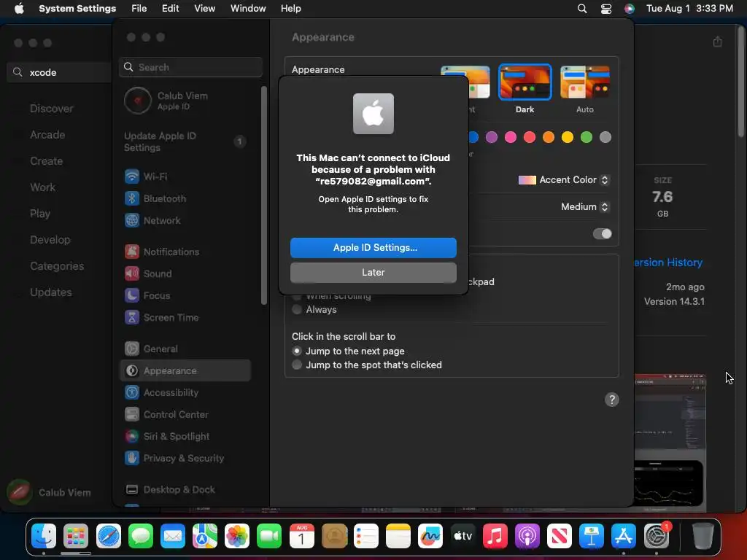Image resolution: width=747 pixels, height=560 pixels.
Task: Open Updates in App Store sidebar
Action: pos(51,292)
